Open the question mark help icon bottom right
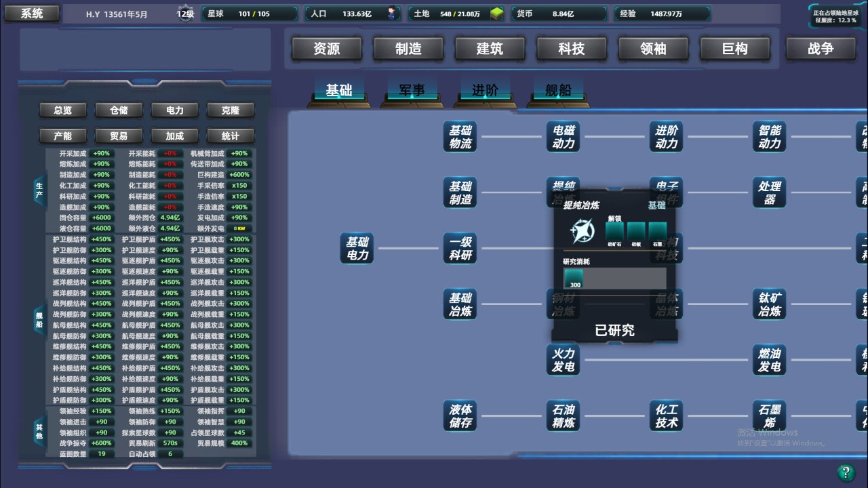868x488 pixels. tap(845, 472)
